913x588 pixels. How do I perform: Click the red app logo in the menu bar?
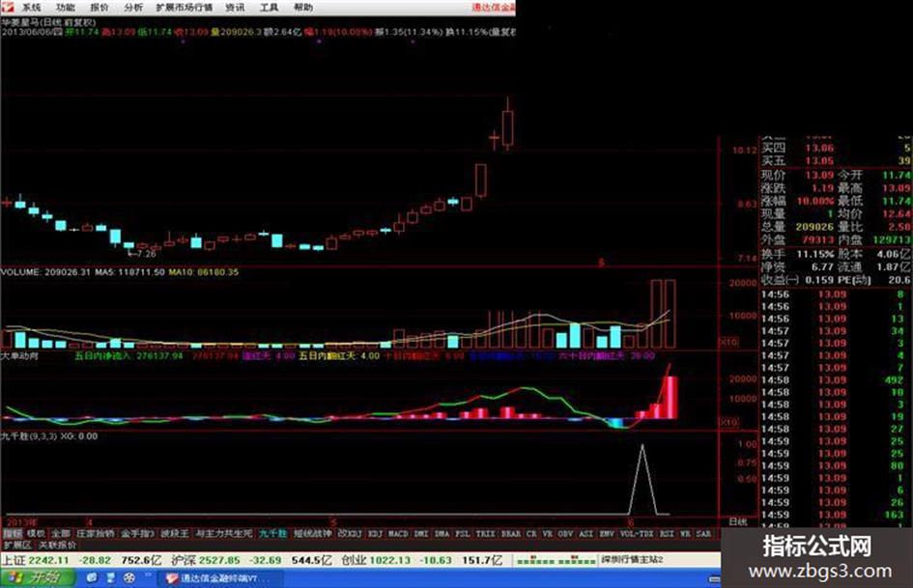[x=8, y=7]
